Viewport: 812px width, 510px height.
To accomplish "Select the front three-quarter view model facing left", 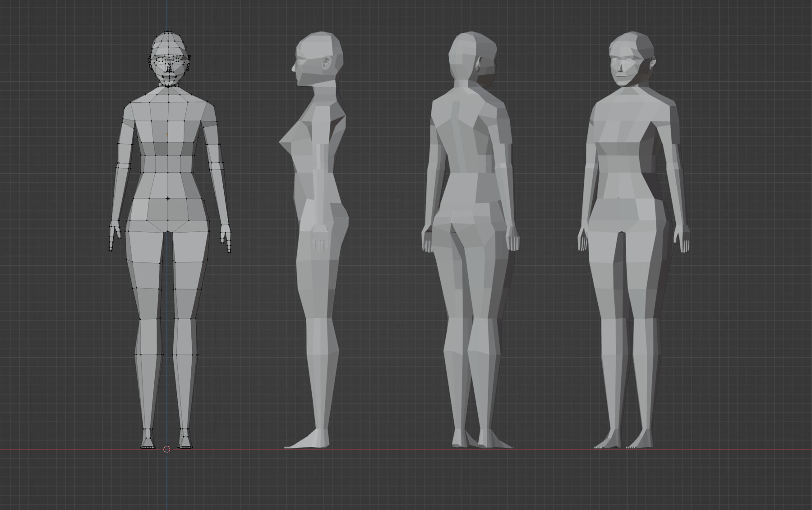I will point(634,240).
